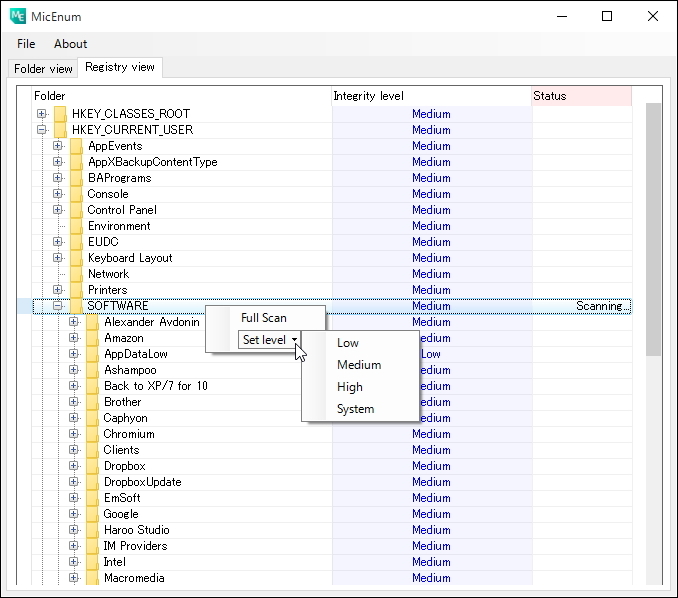
Task: Collapse the SOFTWARE tree node
Action: 58,306
